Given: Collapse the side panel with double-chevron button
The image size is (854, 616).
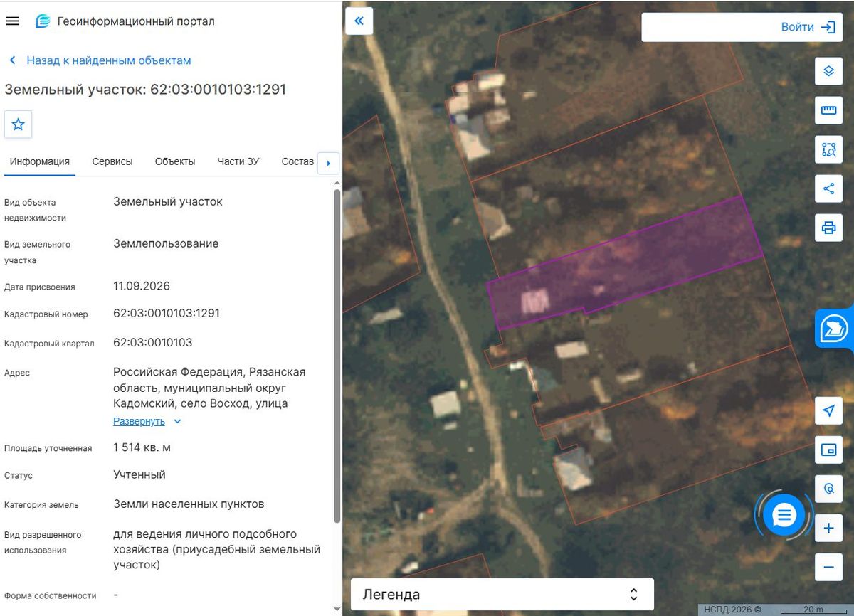Looking at the screenshot, I should click(359, 21).
